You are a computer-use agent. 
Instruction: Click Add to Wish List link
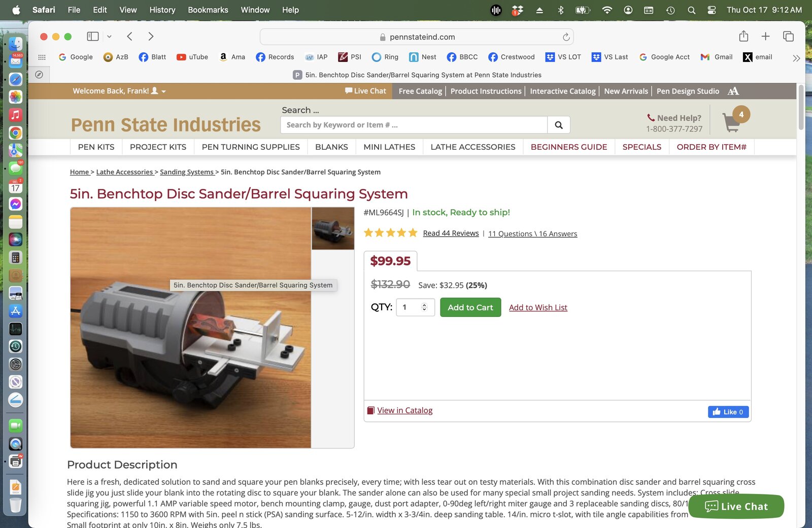(x=538, y=308)
